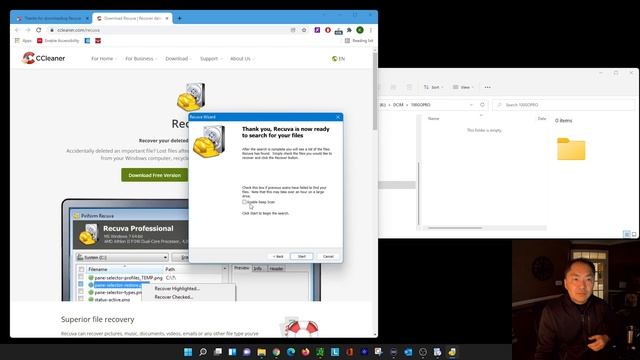Open Widgets from the taskbar
The width and height of the screenshot is (640, 360).
[232, 352]
